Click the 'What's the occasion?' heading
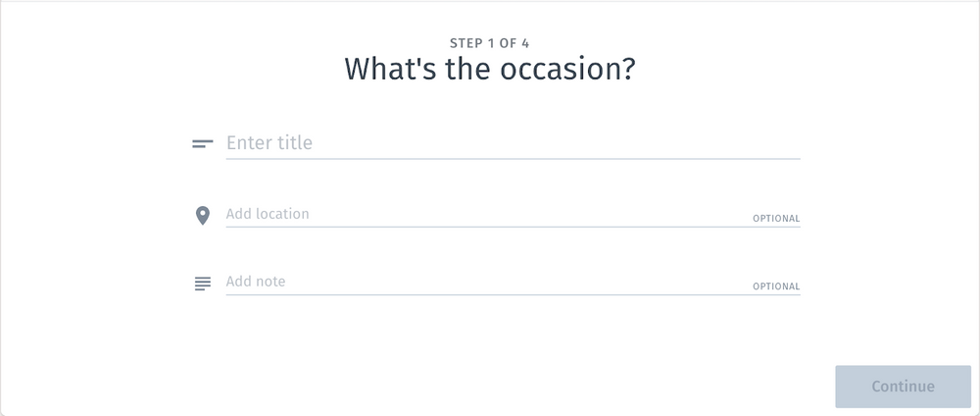 point(490,71)
